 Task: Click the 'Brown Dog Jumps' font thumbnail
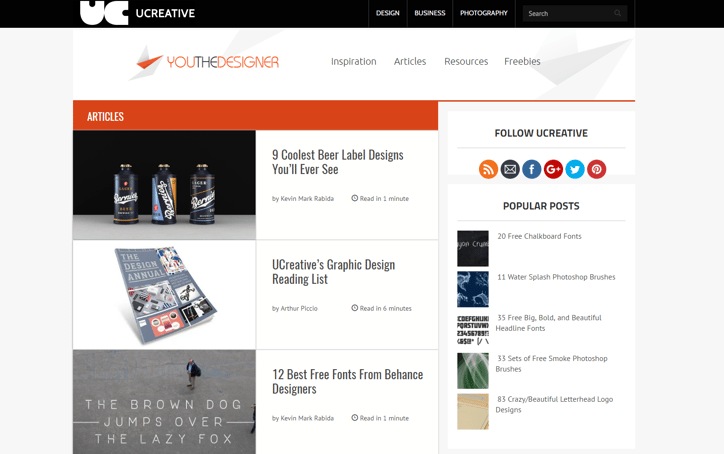[x=164, y=402]
